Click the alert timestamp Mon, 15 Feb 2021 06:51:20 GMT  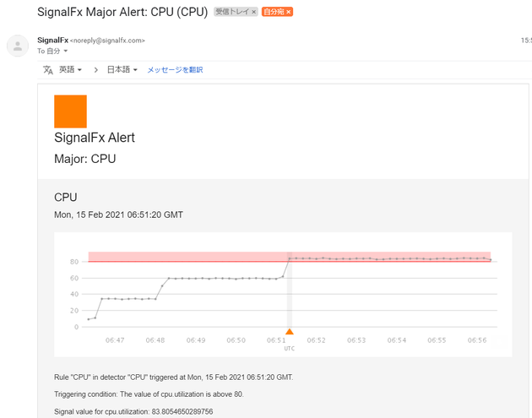pyautogui.click(x=119, y=214)
